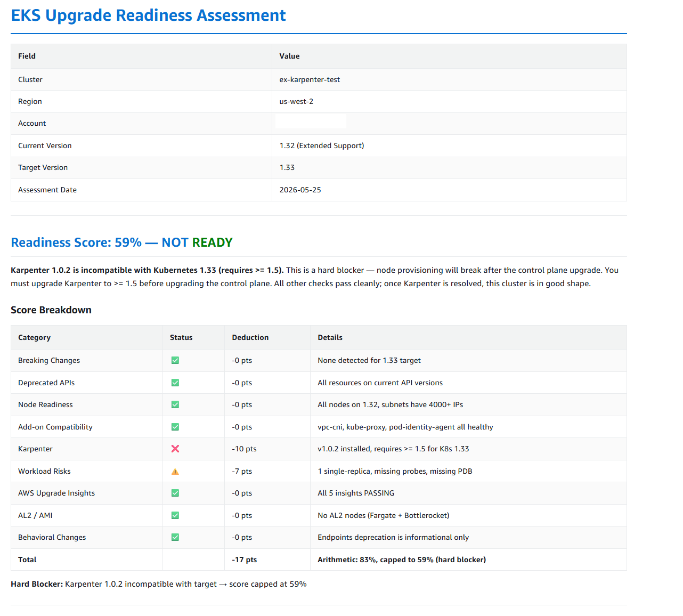Screen dimensions: 683x616
Task: Select "vpc-cni, kube-proxy, pod-identity-agent all healthy" detail
Action: (x=405, y=427)
